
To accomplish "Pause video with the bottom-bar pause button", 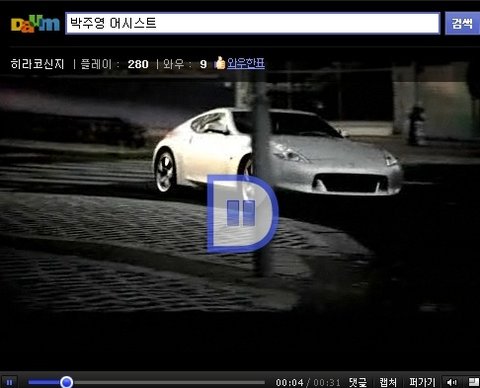I will point(9,382).
